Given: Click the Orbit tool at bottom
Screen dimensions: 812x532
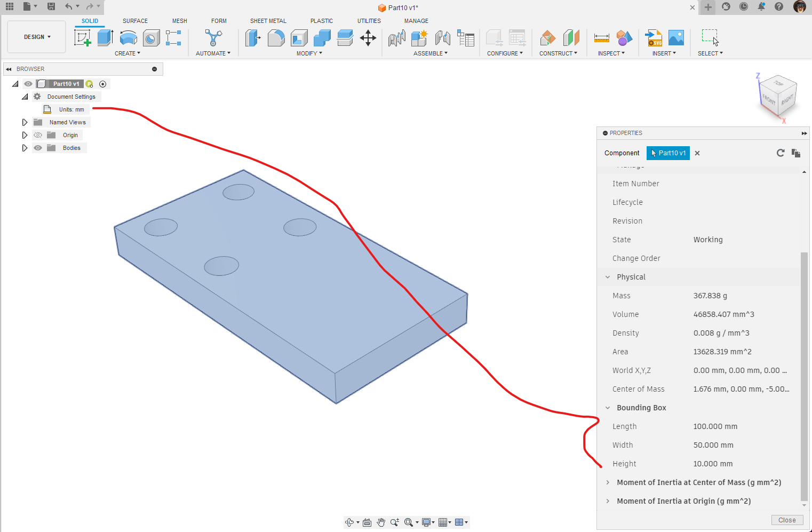Looking at the screenshot, I should click(x=350, y=522).
